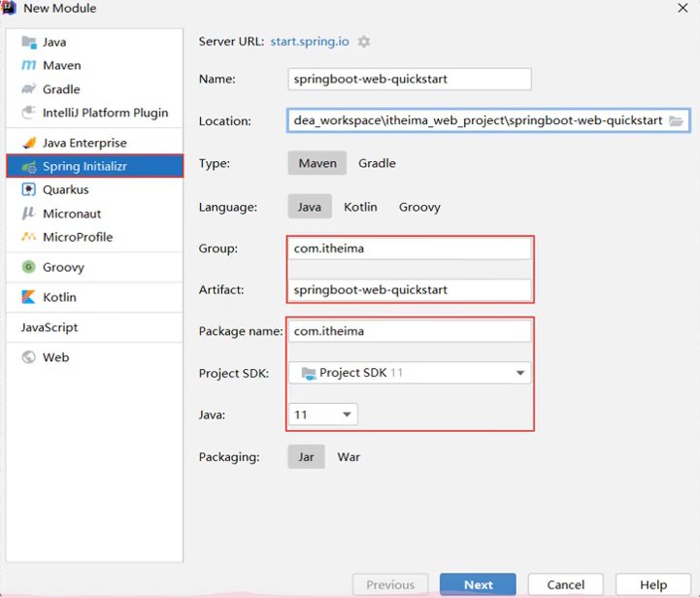This screenshot has height=598, width=700.
Task: Browse location with the folder icon
Action: (676, 120)
